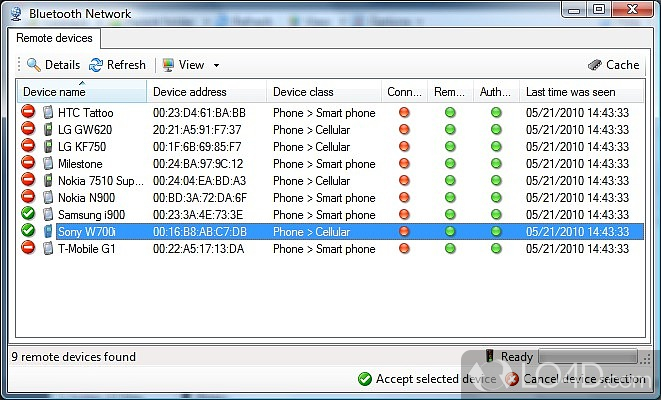The width and height of the screenshot is (661, 400).
Task: Sort by Last time was seen header
Action: click(581, 91)
